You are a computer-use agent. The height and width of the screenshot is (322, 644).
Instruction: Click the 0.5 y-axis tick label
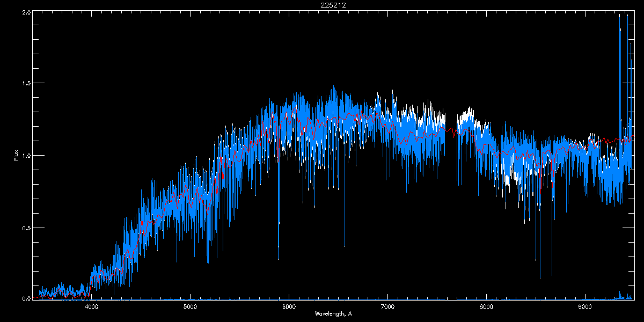(26, 228)
